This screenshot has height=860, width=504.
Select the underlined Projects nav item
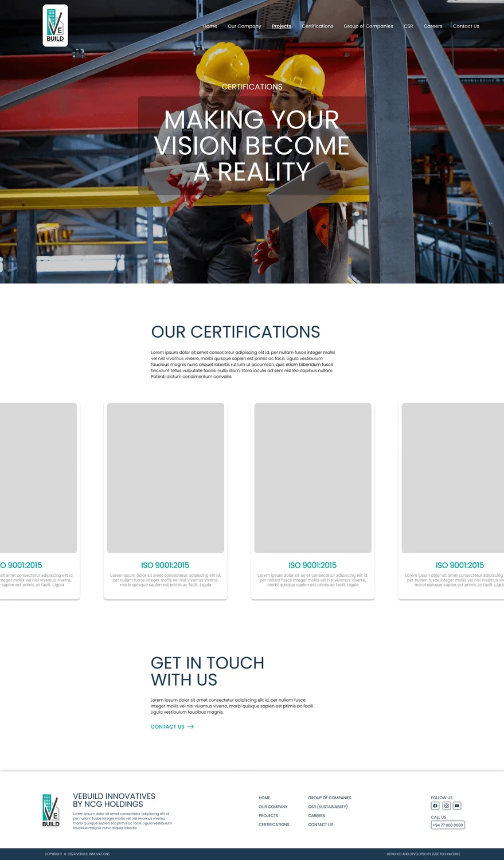[x=282, y=26]
